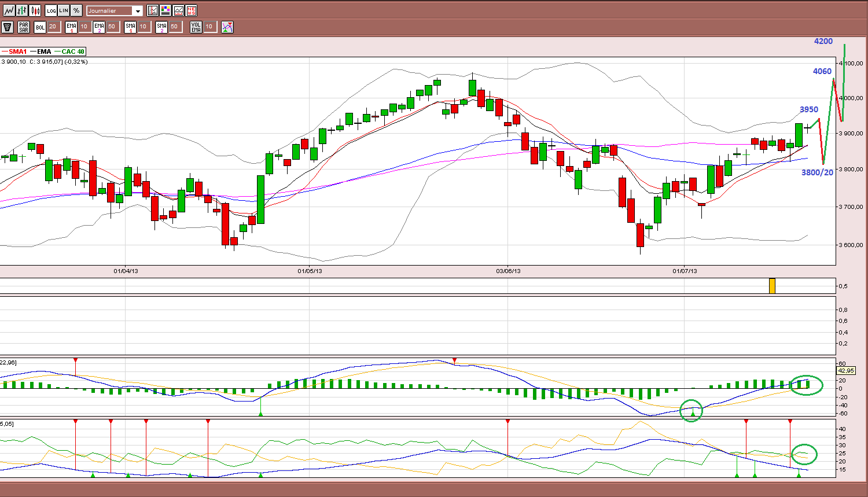Click the orange bar in the 0,5 panel
This screenshot has height=497, width=868.
coord(772,286)
